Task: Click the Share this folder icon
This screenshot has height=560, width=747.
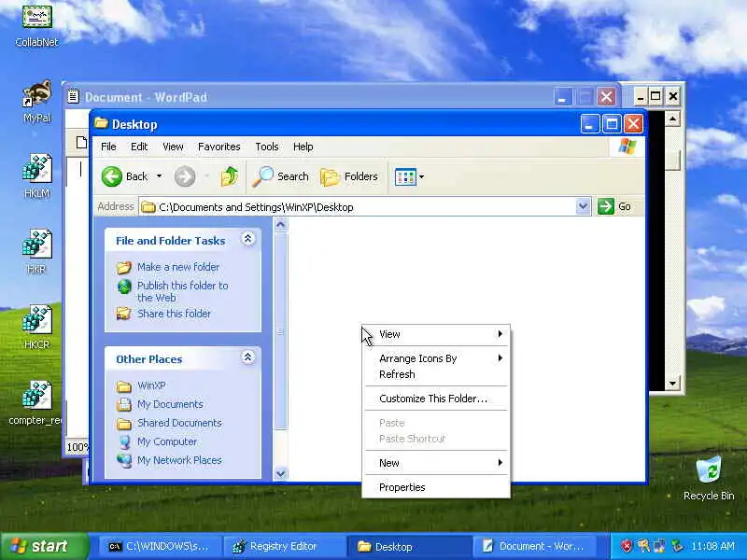Action: tap(123, 314)
